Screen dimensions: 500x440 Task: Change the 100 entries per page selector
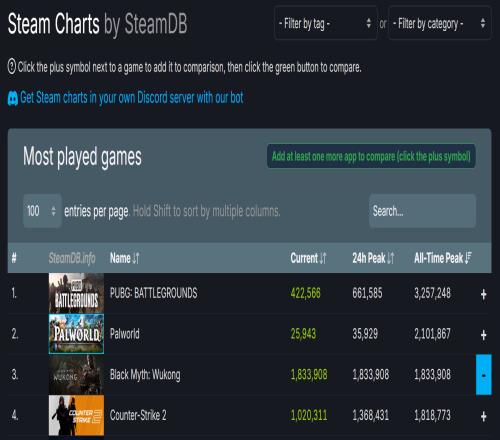[x=42, y=211]
